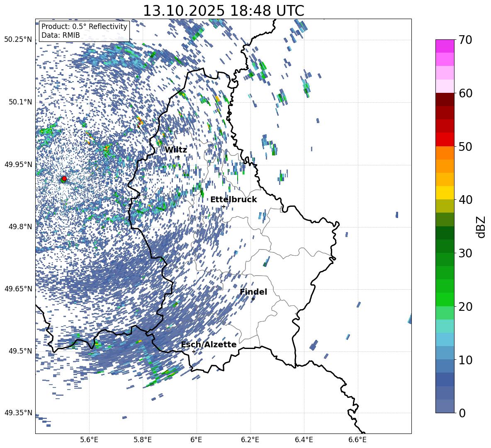Screen dimensions: 491x448
Task: Click the 30 label on colorbar
Action: [x=465, y=253]
